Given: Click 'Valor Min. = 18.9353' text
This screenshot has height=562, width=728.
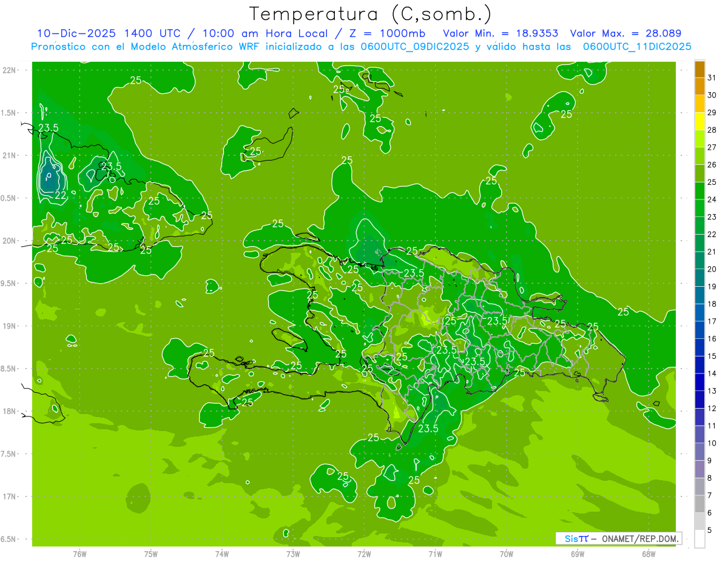Looking at the screenshot, I should click(x=500, y=33).
